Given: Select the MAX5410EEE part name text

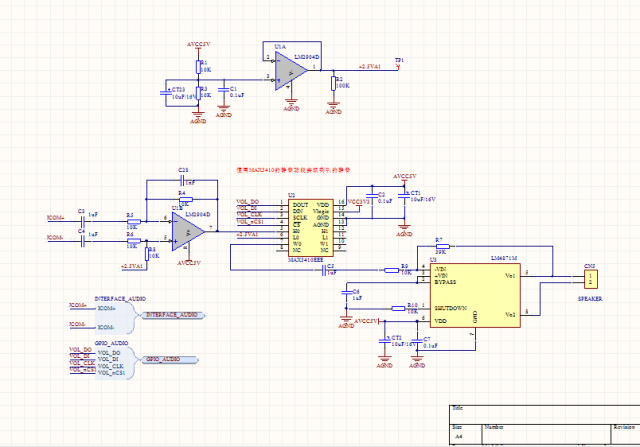Looking at the screenshot, I should 305,260.
